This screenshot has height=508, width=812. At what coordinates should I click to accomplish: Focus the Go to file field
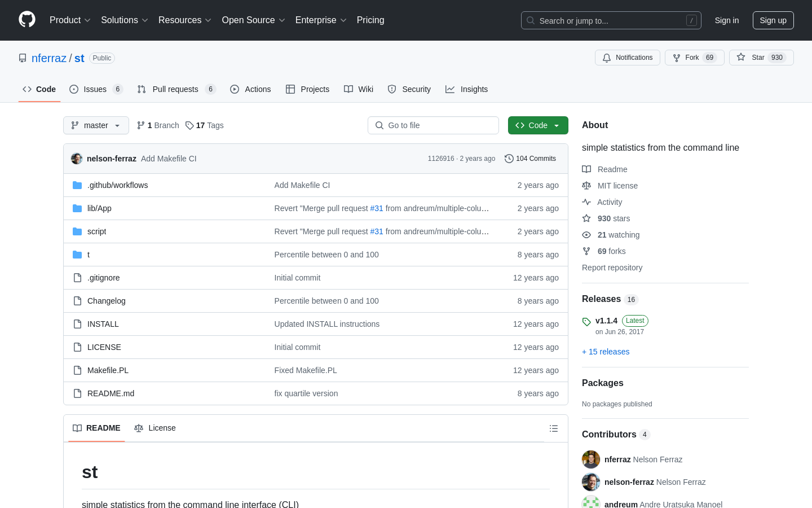pos(433,125)
